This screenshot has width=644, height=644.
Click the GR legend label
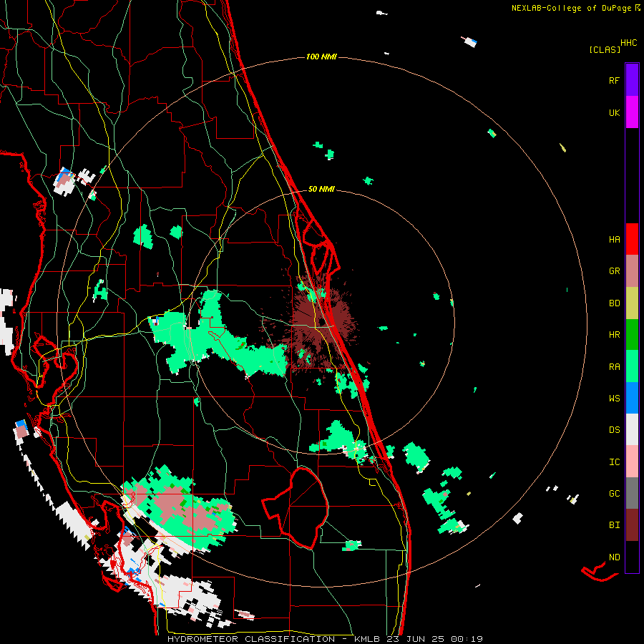tap(614, 271)
